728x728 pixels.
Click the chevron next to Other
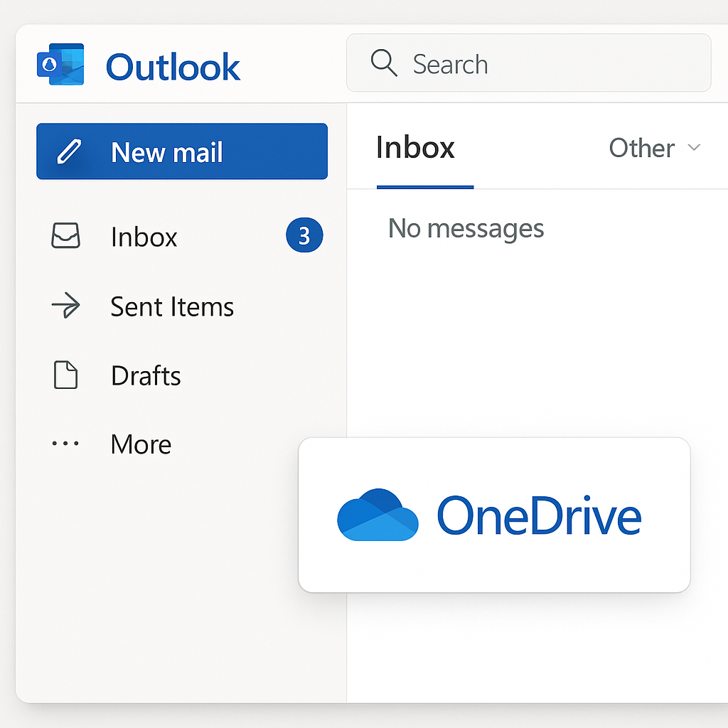[x=694, y=148]
